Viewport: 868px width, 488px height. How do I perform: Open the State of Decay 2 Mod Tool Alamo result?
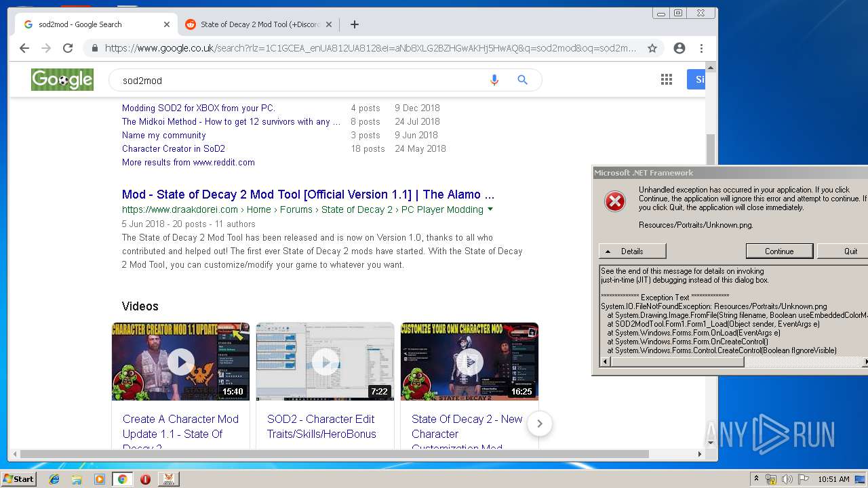click(x=308, y=195)
